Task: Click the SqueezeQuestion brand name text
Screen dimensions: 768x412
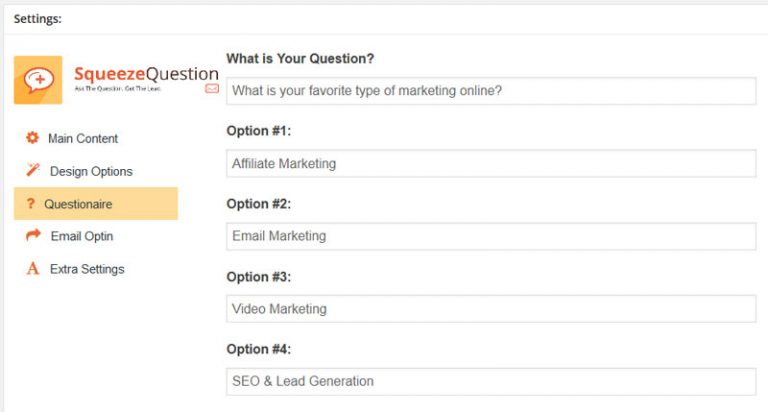Action: tap(146, 74)
